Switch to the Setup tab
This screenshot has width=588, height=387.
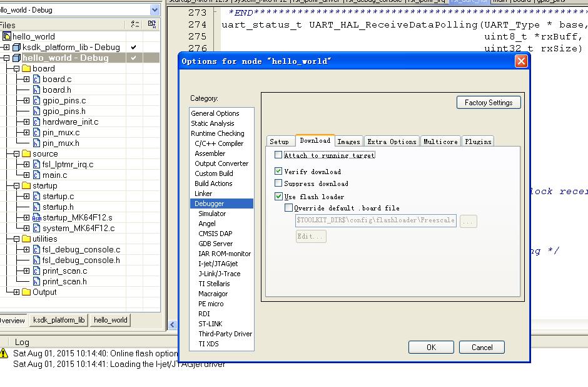280,142
